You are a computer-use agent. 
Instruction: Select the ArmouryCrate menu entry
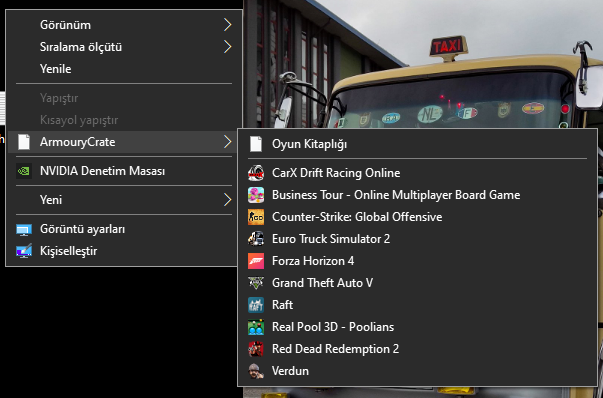click(x=123, y=142)
